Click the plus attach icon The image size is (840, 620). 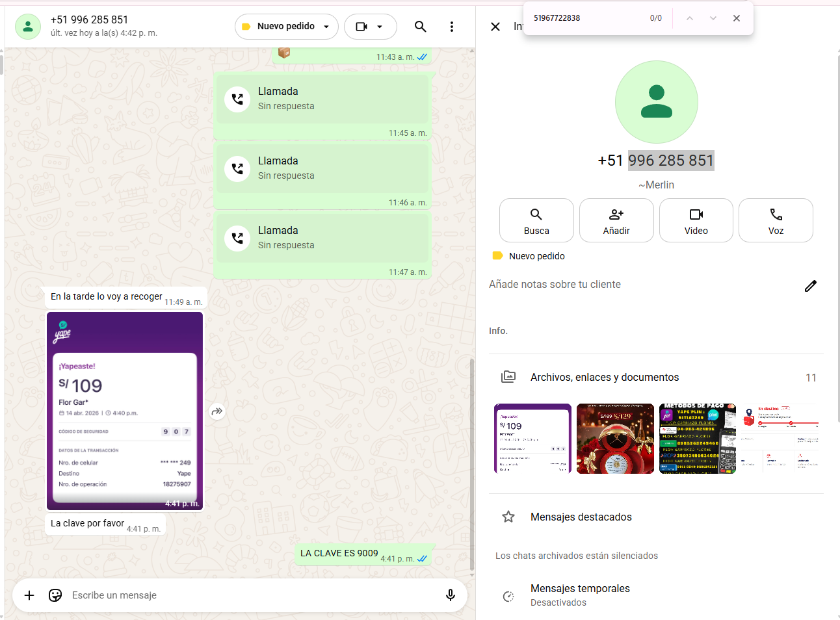click(29, 595)
